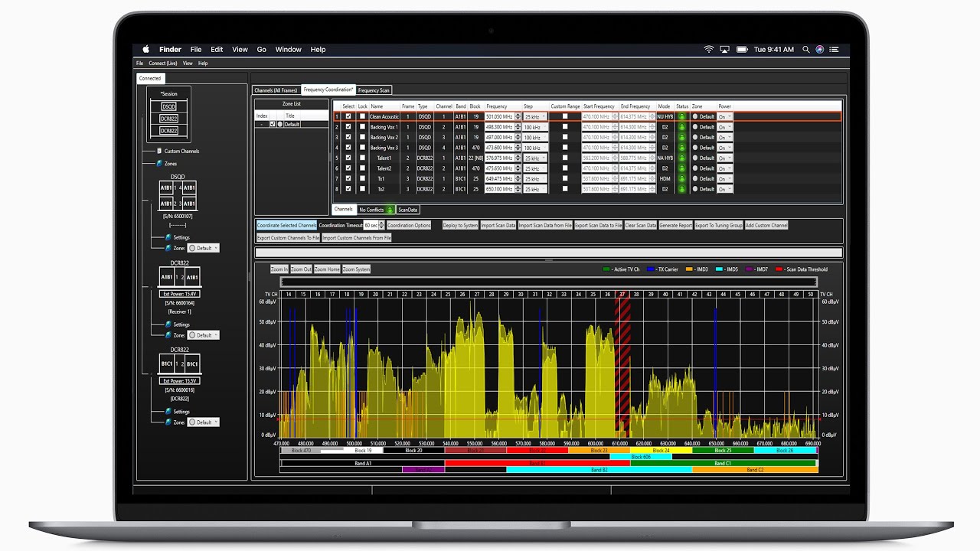Viewport: 980px width, 551px height.
Task: Check the Lock box for Tx1
Action: (363, 179)
